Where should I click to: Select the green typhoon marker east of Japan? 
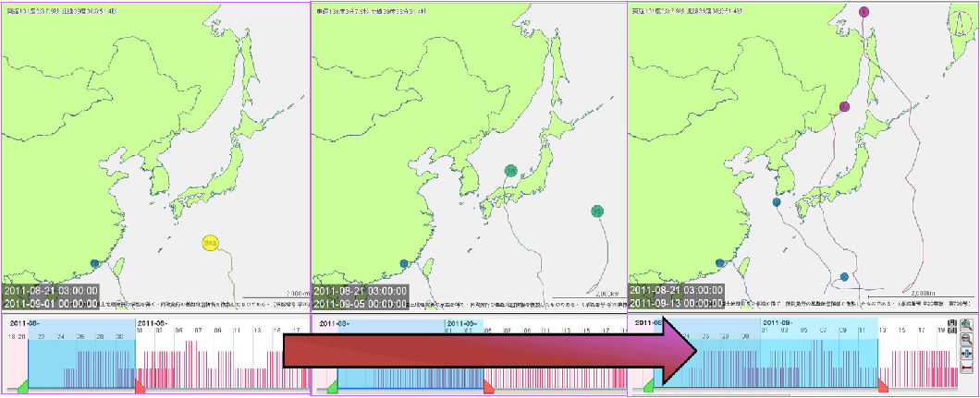pos(597,211)
